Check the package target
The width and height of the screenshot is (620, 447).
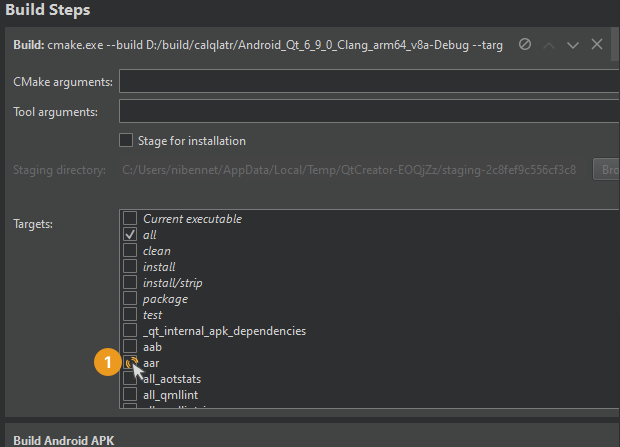click(x=129, y=298)
